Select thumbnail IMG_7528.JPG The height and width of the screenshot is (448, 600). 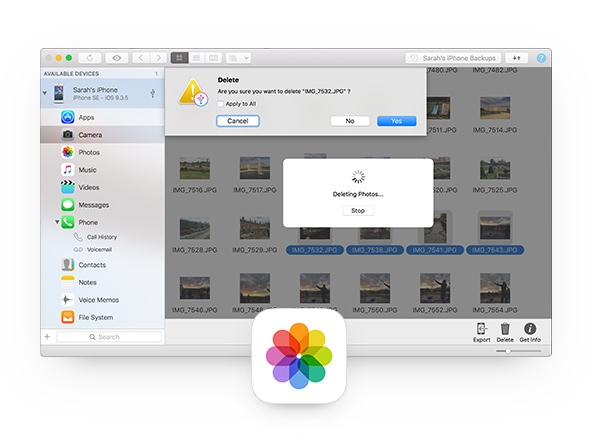click(195, 228)
